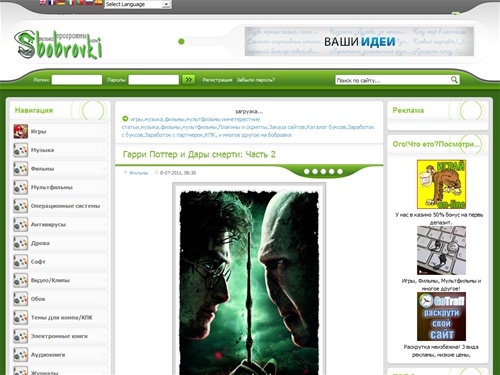The image size is (500, 375).
Task: Choose the French flag translation icon
Action: [52, 2]
